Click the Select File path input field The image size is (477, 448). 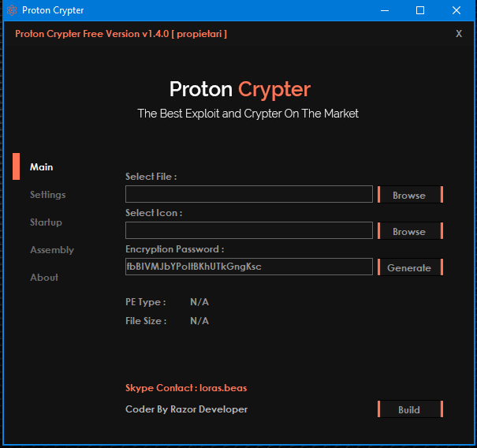[x=249, y=194]
